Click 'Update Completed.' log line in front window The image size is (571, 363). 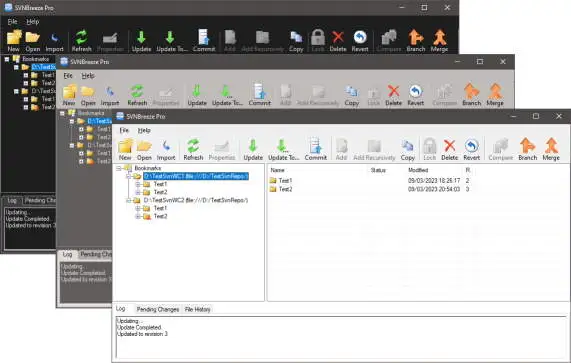pyautogui.click(x=139, y=327)
